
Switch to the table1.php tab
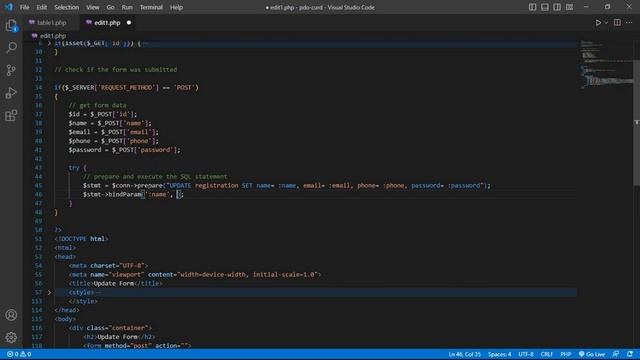(x=51, y=23)
